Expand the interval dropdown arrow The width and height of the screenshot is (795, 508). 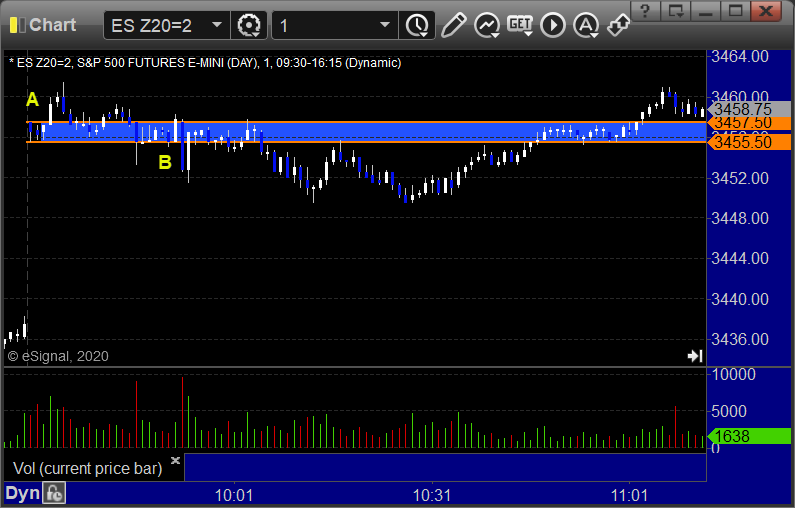coord(385,25)
